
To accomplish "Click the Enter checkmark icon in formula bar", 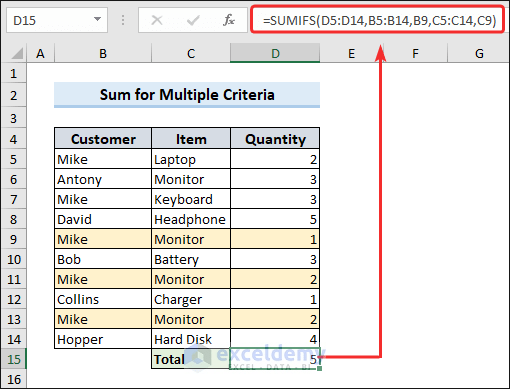I will (x=193, y=20).
